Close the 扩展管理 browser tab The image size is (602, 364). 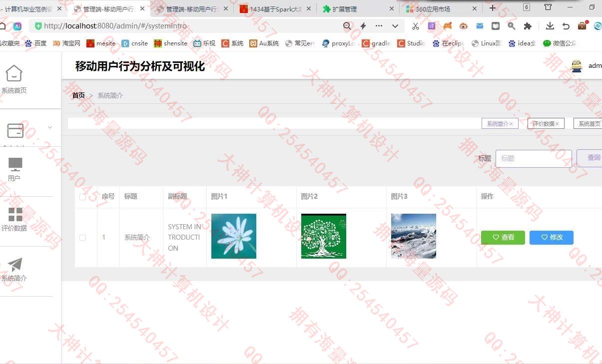tap(393, 8)
